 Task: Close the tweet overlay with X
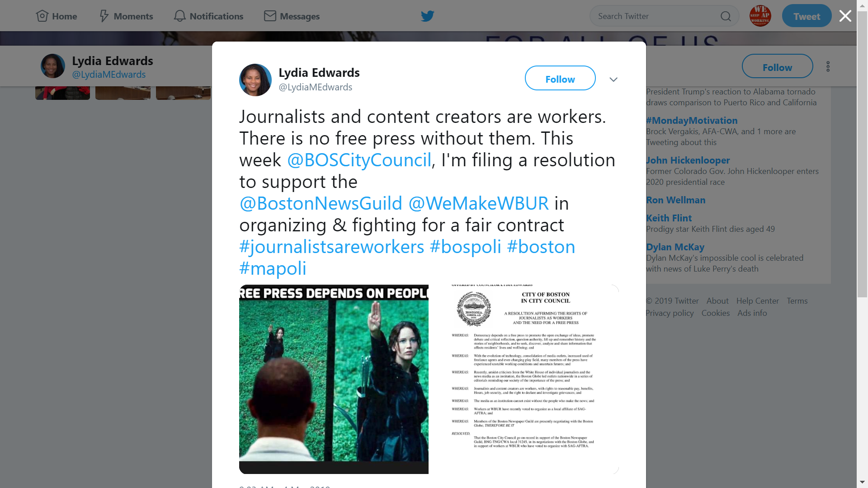pyautogui.click(x=845, y=16)
